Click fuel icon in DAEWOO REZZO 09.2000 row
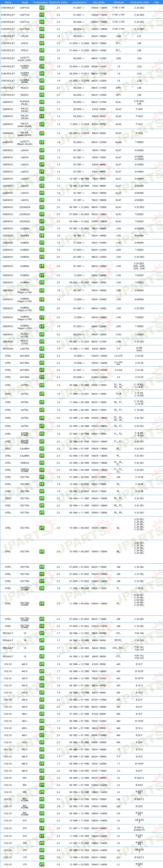 (42, 335)
